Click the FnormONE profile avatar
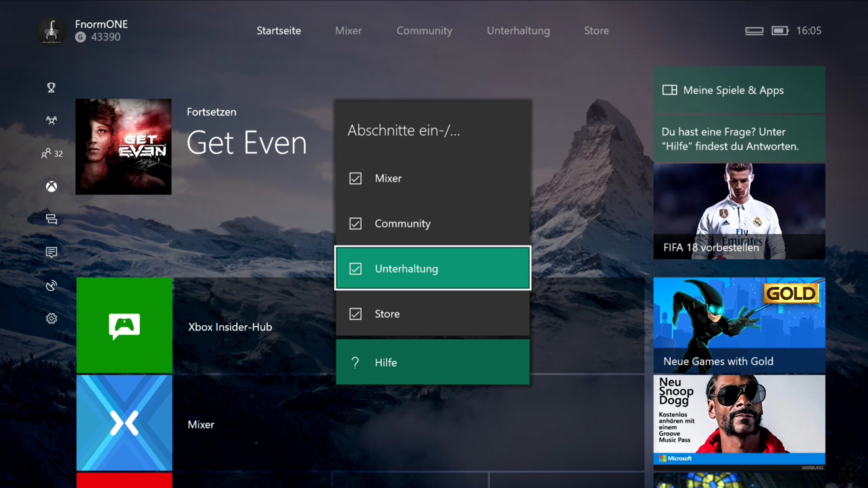 click(51, 31)
